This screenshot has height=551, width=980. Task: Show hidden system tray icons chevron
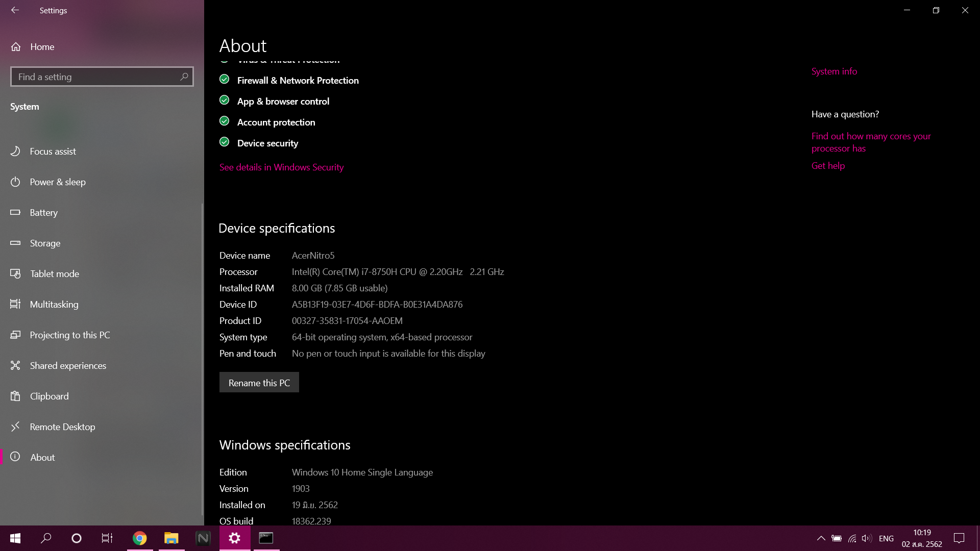821,538
